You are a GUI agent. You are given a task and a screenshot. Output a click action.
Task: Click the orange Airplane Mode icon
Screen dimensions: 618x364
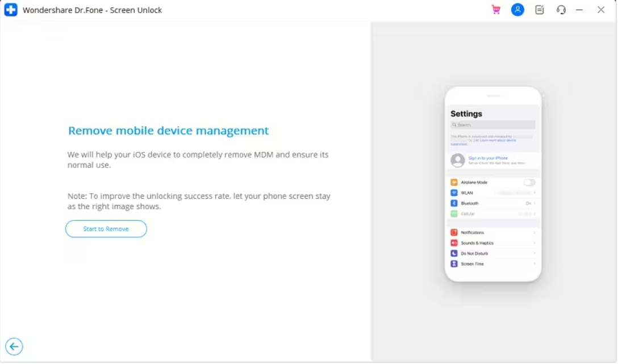click(x=454, y=182)
